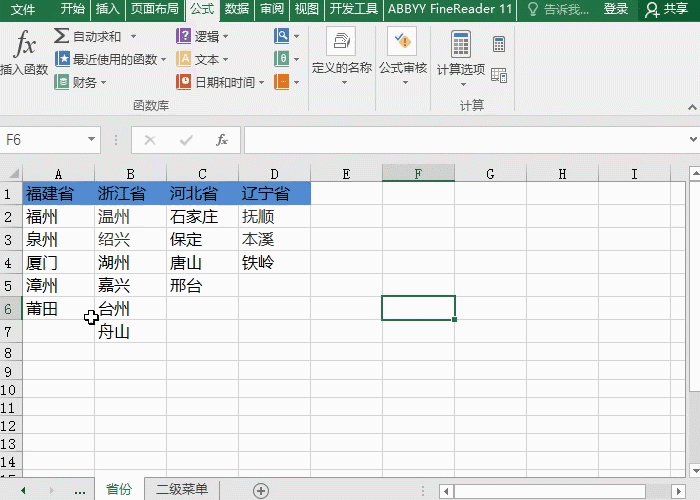700x500 pixels.
Task: Expand Financial (财务) dropdown arrow
Action: (103, 83)
